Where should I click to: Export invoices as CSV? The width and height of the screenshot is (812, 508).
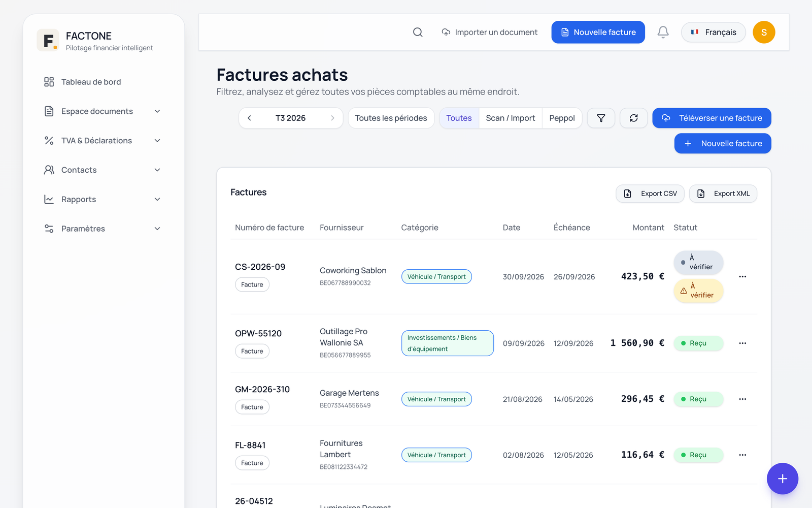coord(650,194)
